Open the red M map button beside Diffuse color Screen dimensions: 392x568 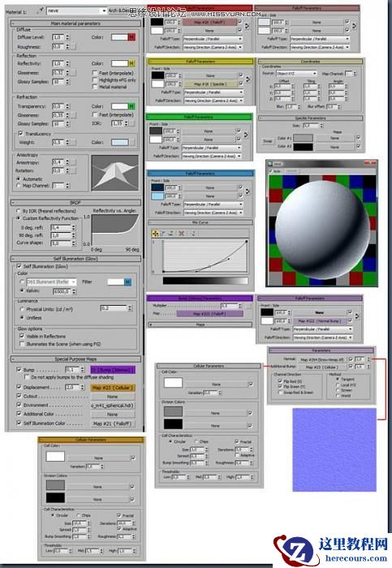coord(131,37)
